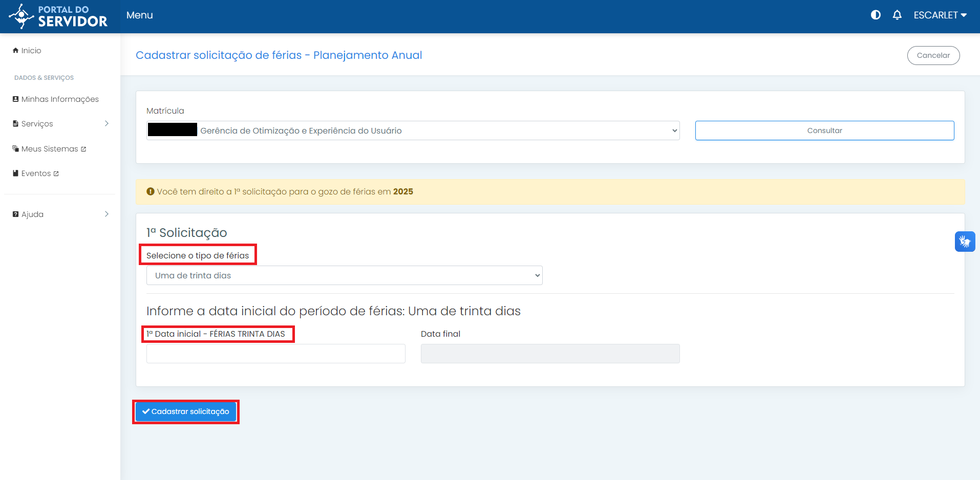
Task: Click Cadastrar solicitação button
Action: tap(186, 411)
